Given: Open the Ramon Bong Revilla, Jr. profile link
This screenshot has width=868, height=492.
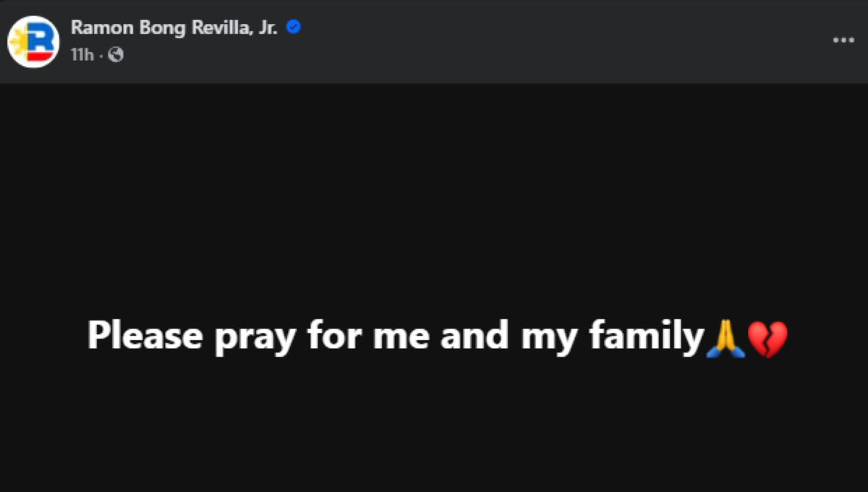Looking at the screenshot, I should (x=174, y=27).
